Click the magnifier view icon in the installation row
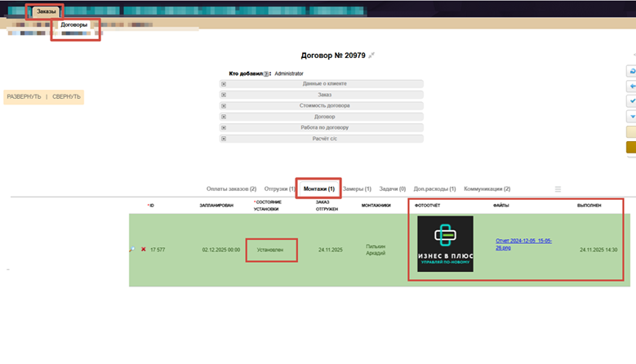 click(132, 249)
